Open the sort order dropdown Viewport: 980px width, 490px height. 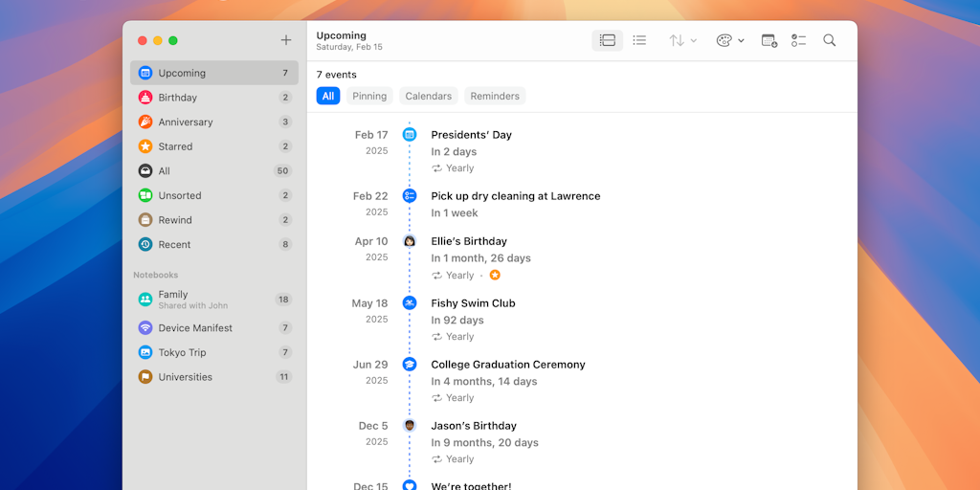[x=682, y=40]
